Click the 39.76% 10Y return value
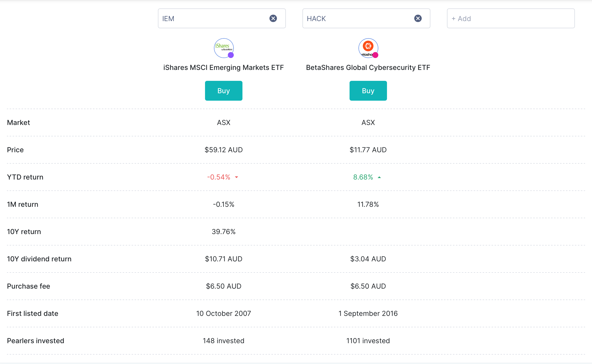Image resolution: width=592 pixels, height=364 pixels. [224, 232]
